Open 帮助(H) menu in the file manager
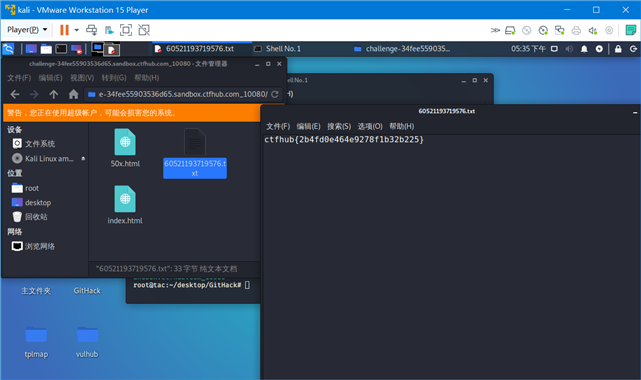The height and width of the screenshot is (380, 641). 147,78
